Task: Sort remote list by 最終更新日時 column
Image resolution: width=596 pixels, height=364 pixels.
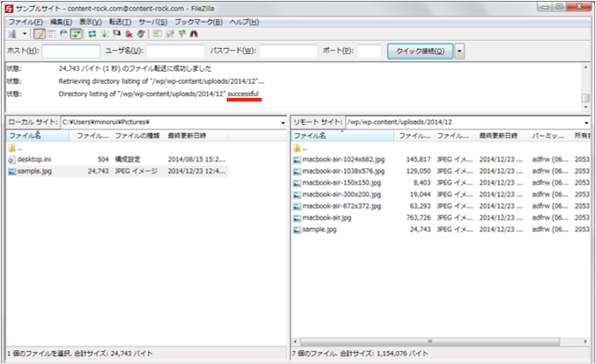Action: click(502, 136)
